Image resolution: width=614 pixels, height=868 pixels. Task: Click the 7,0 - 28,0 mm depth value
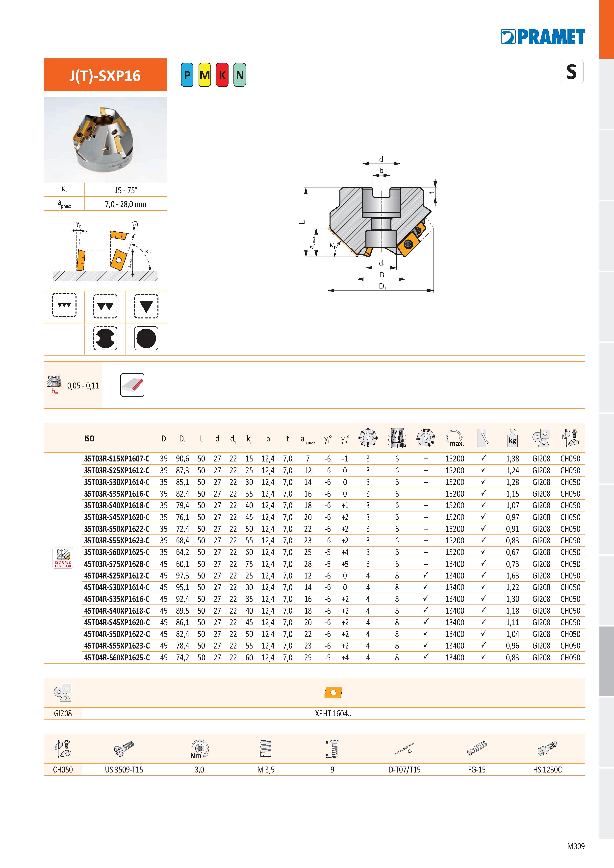[x=126, y=204]
